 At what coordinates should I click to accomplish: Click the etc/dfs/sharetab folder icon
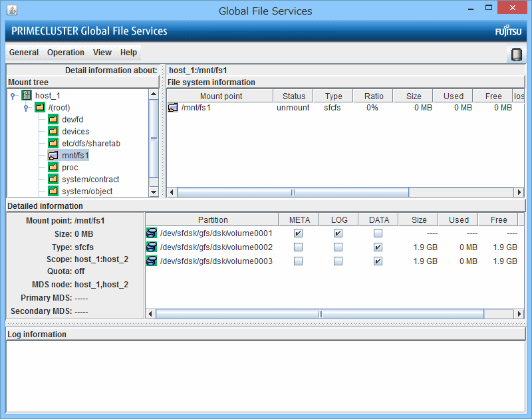(x=53, y=143)
